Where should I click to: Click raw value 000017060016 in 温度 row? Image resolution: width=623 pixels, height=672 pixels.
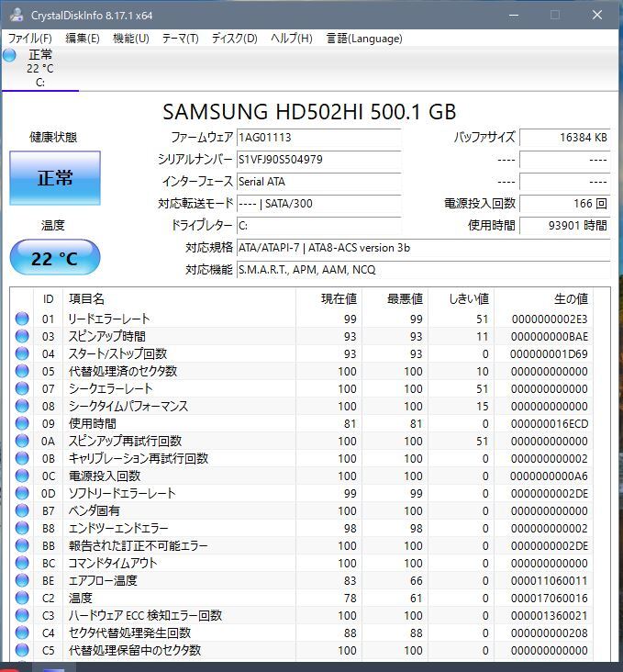pyautogui.click(x=550, y=599)
